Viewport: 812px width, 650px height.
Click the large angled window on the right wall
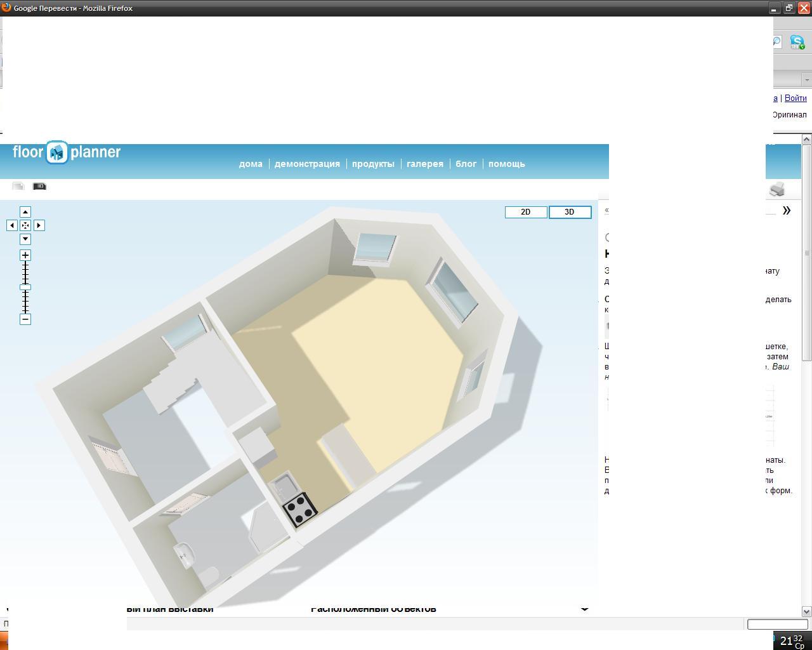[x=453, y=292]
